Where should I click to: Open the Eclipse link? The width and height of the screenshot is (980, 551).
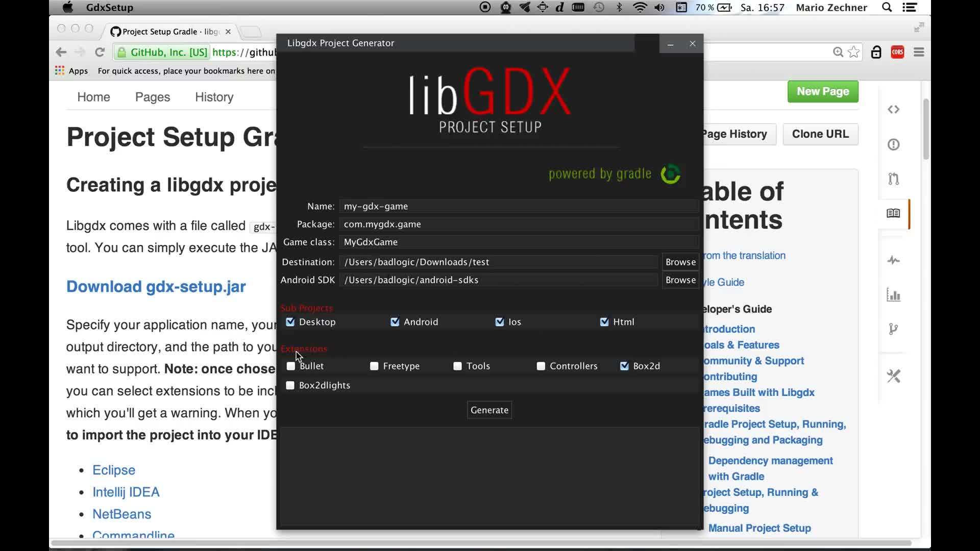click(x=114, y=470)
